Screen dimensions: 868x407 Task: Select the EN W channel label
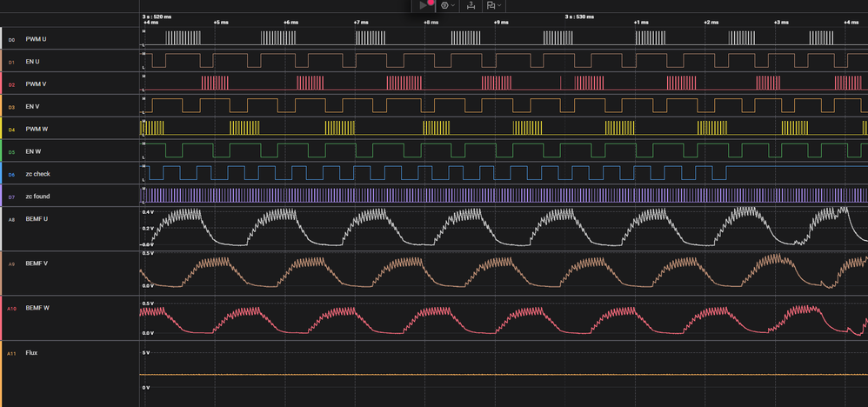[x=33, y=151]
